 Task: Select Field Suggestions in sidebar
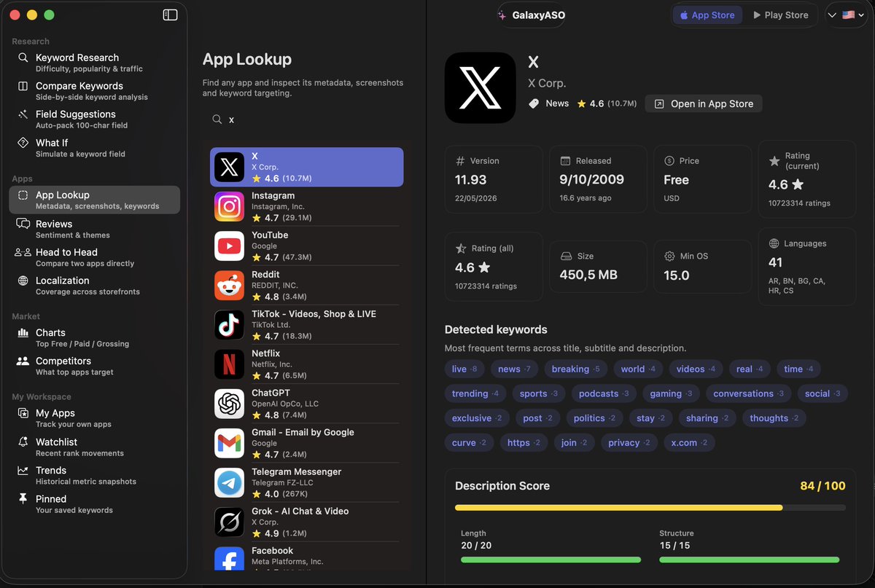[x=95, y=119]
